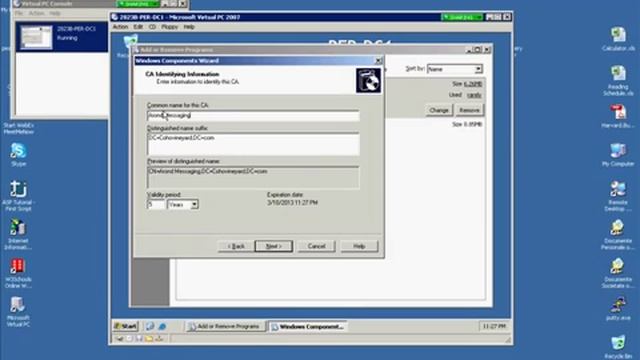Open Validity period units dropdown
The height and width of the screenshot is (360, 640).
[194, 204]
